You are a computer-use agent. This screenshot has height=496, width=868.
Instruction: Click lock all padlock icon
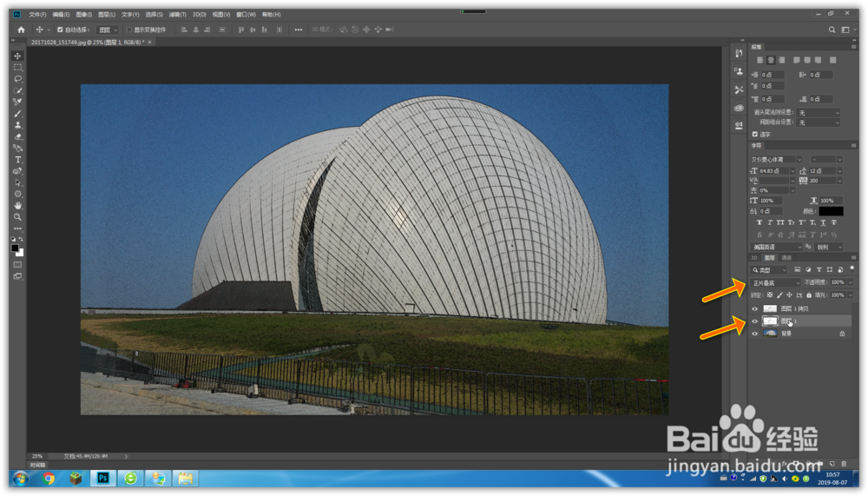point(809,294)
